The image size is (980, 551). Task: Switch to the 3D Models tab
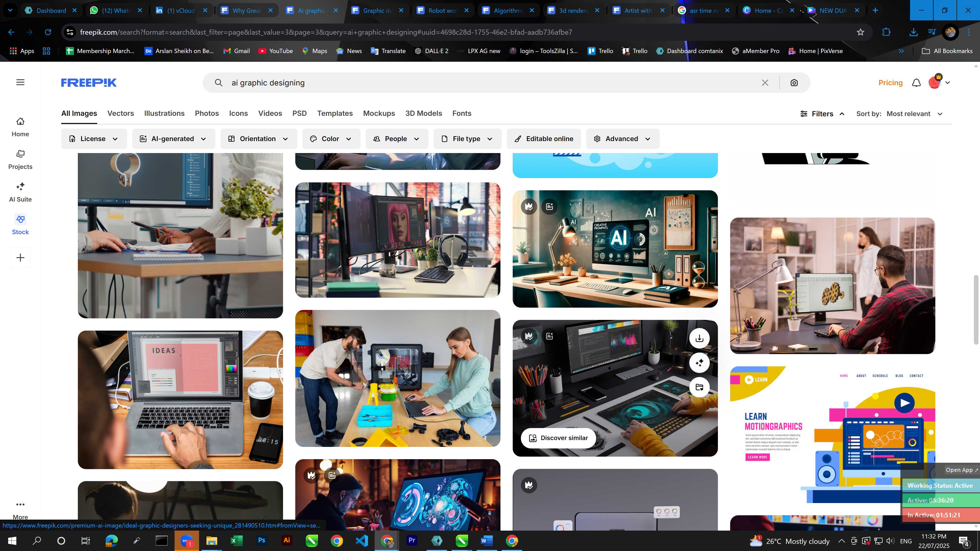coord(423,113)
